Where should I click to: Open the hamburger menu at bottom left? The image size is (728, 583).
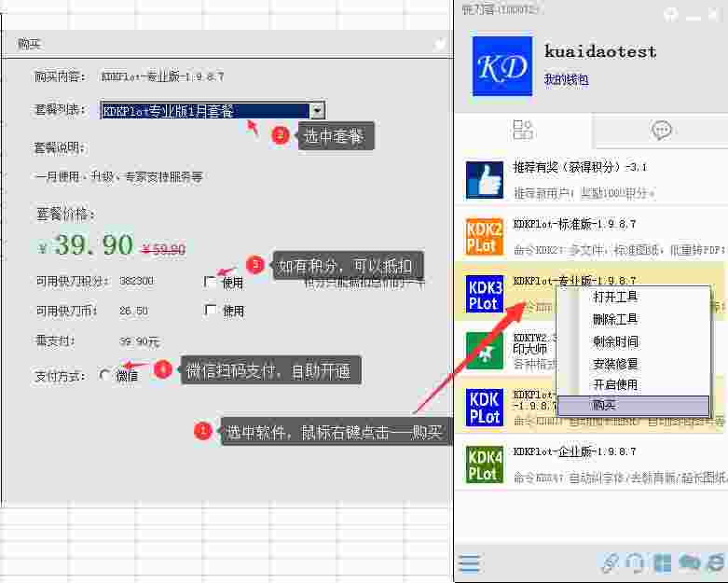[x=469, y=563]
